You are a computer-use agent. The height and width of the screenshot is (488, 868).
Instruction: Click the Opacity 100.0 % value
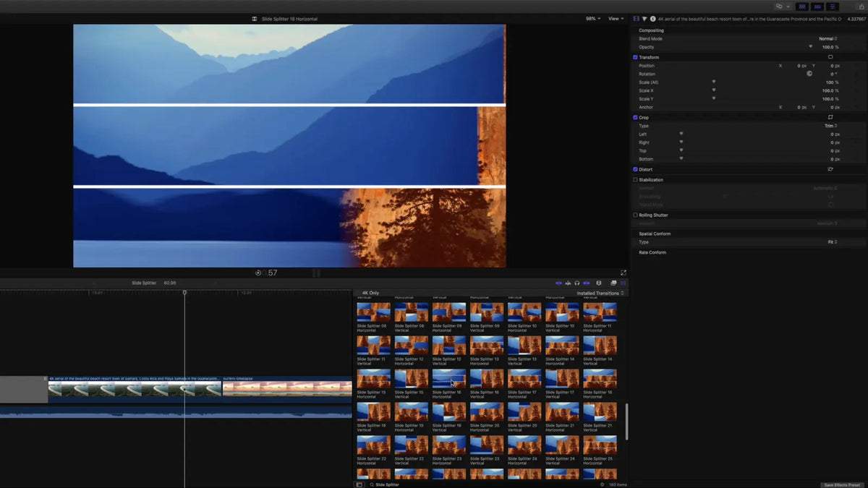click(x=830, y=47)
